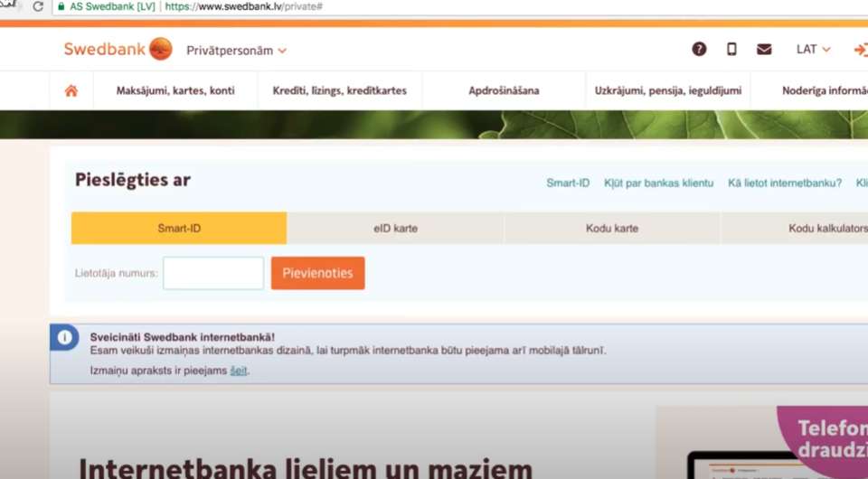Click the home icon in navigation bar

[x=71, y=90]
